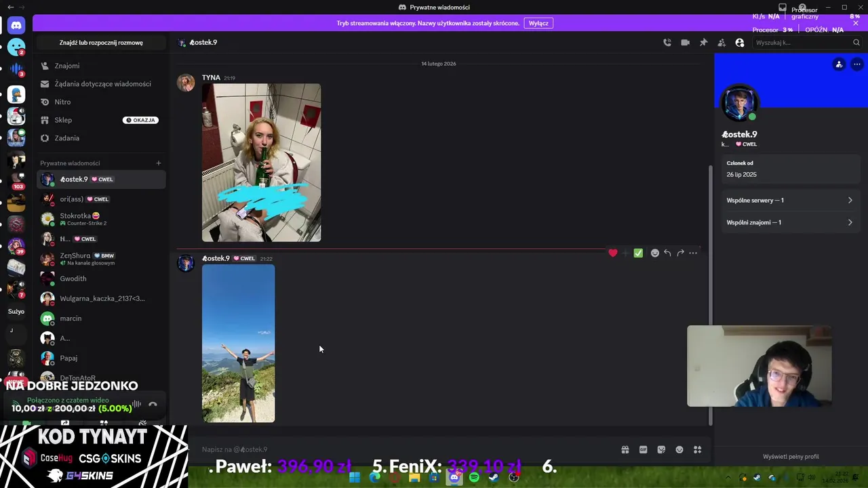
Task: Open the Znajomi tab
Action: 101,66
